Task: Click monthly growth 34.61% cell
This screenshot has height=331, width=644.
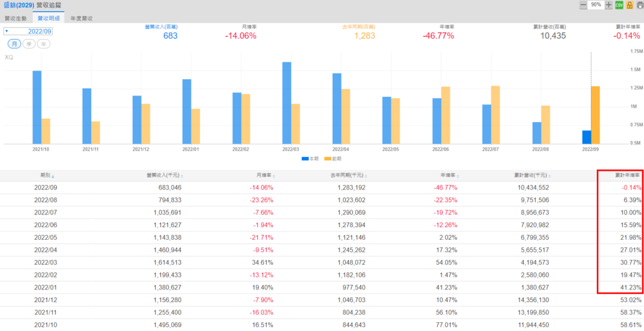Action: click(x=264, y=262)
